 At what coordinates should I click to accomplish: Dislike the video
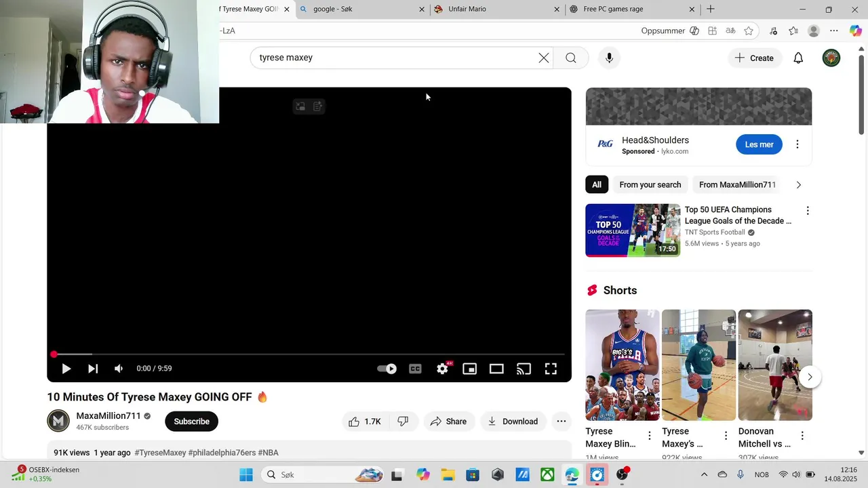pyautogui.click(x=403, y=422)
